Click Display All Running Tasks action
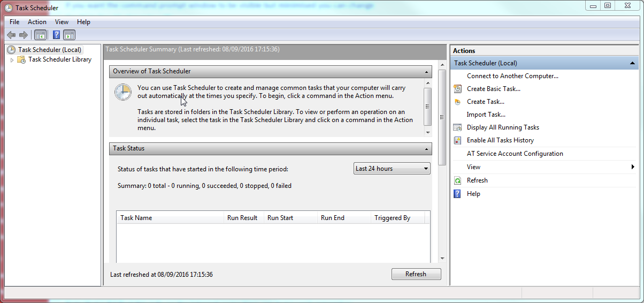The width and height of the screenshot is (644, 303). (x=503, y=127)
